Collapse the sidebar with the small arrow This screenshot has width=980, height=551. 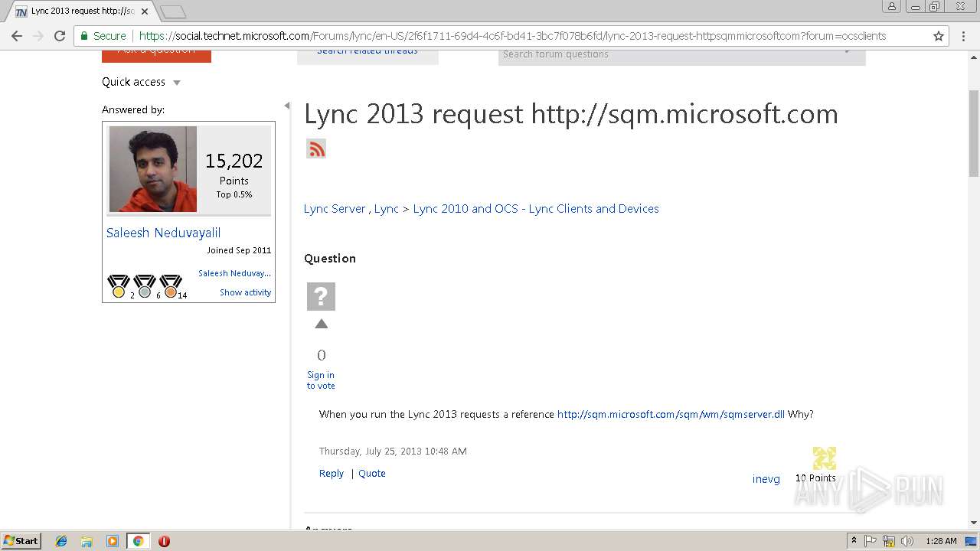point(287,106)
